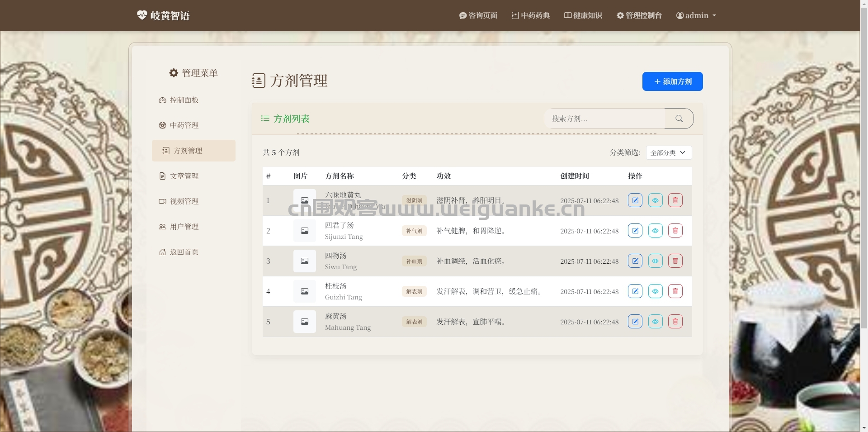Open 四物汤 image thumbnail
The width and height of the screenshot is (868, 432).
[x=305, y=261]
